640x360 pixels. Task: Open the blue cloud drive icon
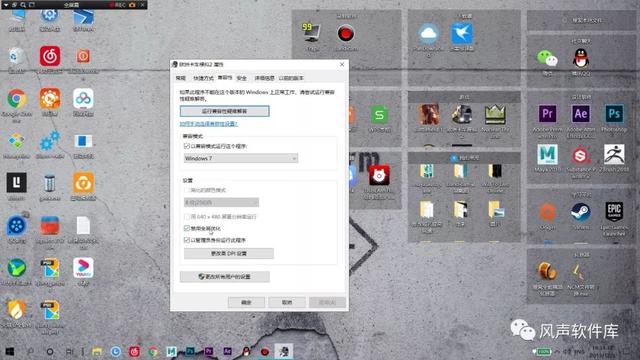428,33
